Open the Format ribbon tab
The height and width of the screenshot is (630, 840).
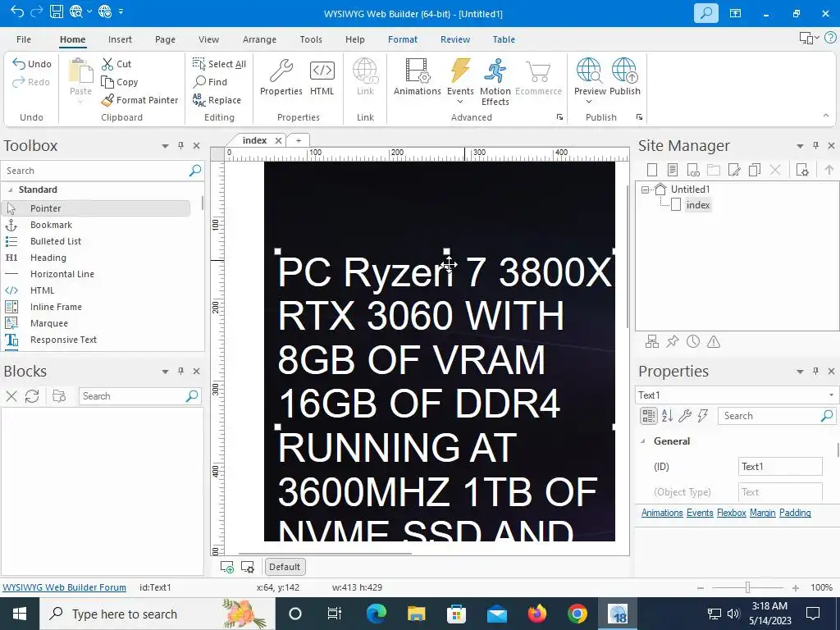coord(402,39)
